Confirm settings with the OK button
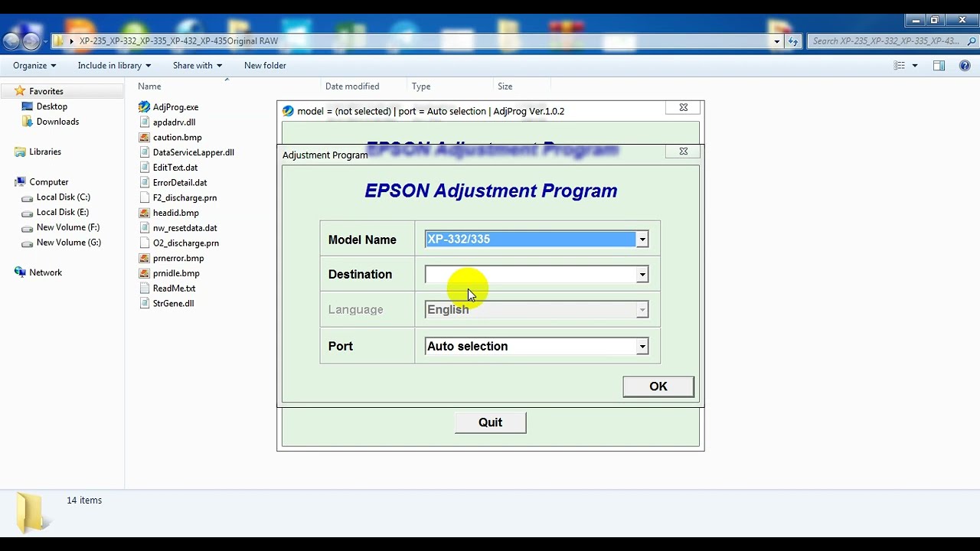The width and height of the screenshot is (980, 551). tap(658, 386)
